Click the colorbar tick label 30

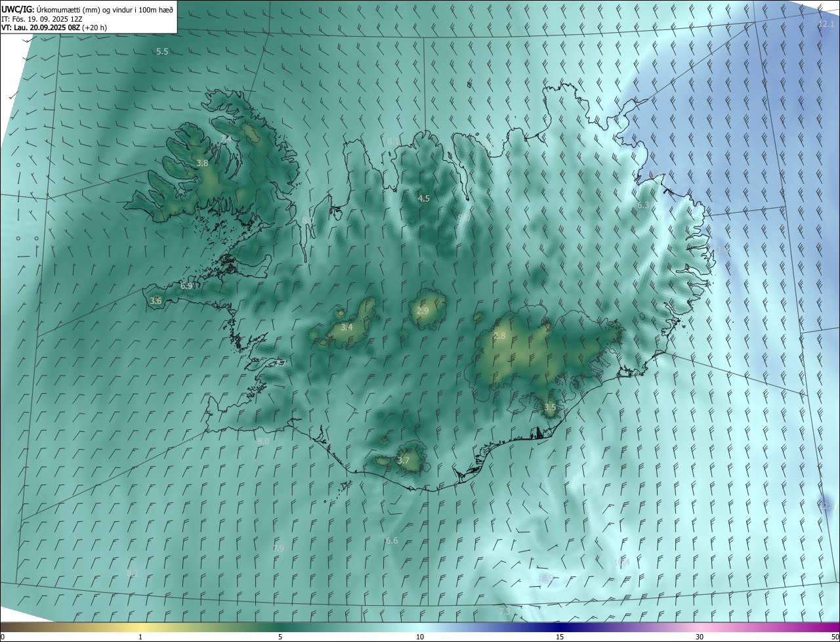(700, 637)
